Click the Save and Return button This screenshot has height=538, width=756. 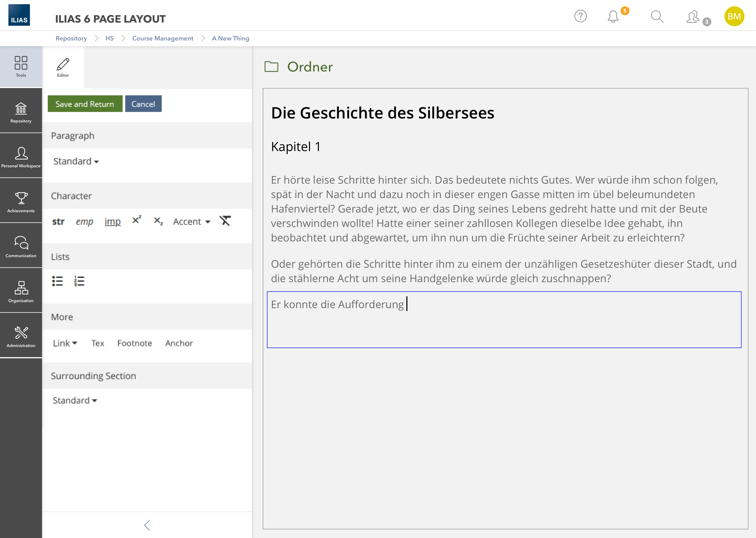85,104
